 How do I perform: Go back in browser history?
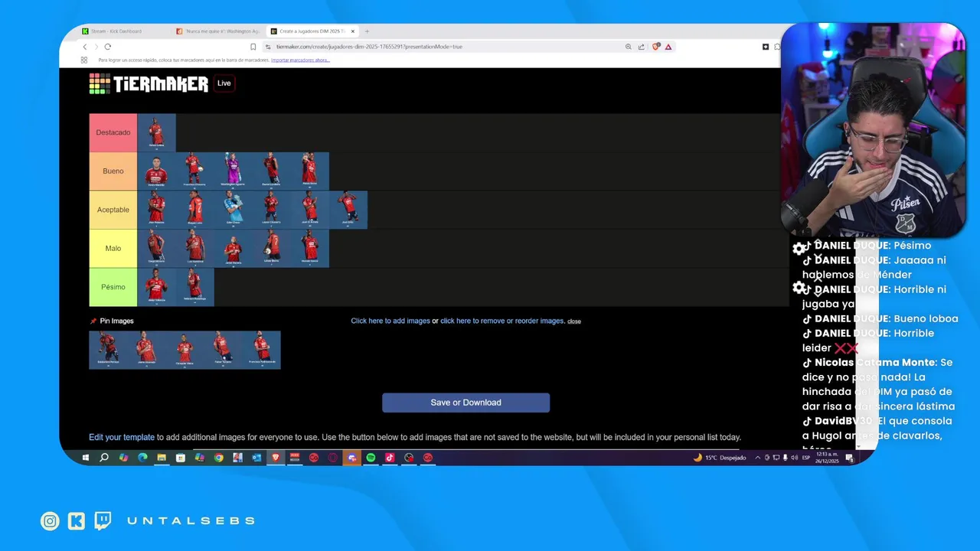pos(84,47)
